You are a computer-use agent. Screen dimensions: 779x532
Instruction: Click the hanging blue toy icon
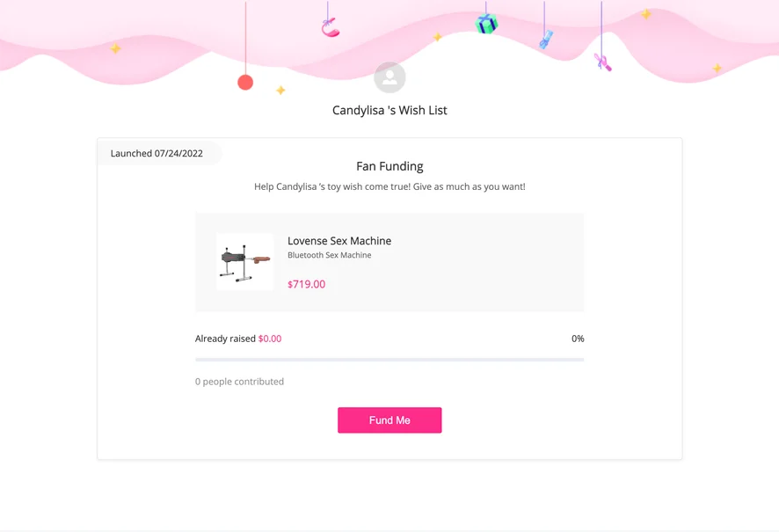pyautogui.click(x=546, y=40)
